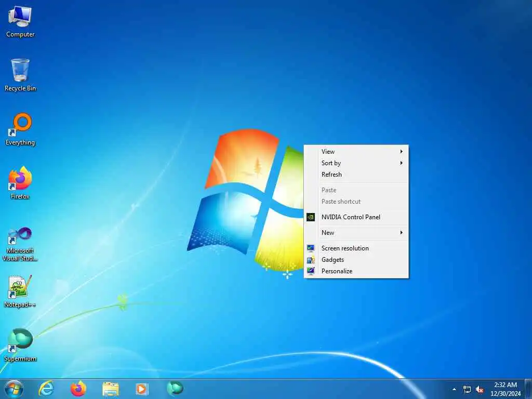Select the Firefox desktop shortcut
This screenshot has height=399, width=532.
click(x=20, y=183)
